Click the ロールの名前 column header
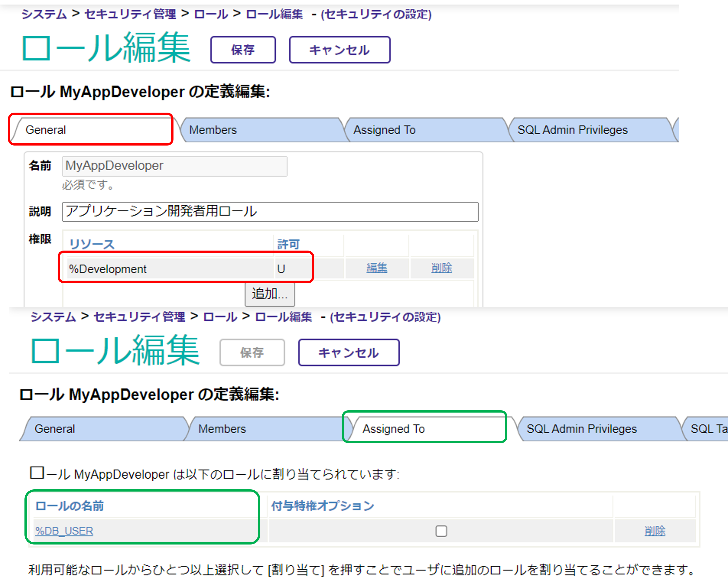Viewport: 728px width, 579px height. (70, 506)
